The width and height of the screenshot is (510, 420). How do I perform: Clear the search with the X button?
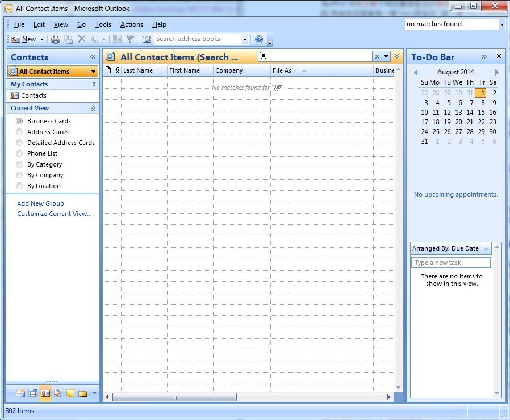pos(377,56)
